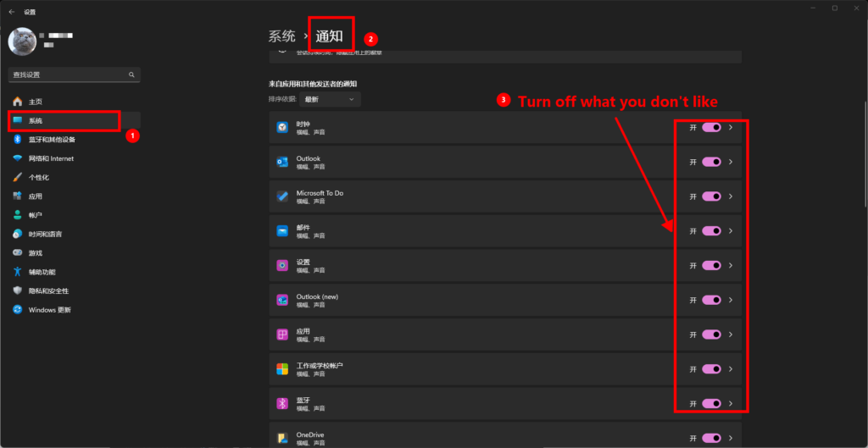Expand Microsoft To Do notification details chevron
Screen dimensions: 868x448
click(x=731, y=196)
